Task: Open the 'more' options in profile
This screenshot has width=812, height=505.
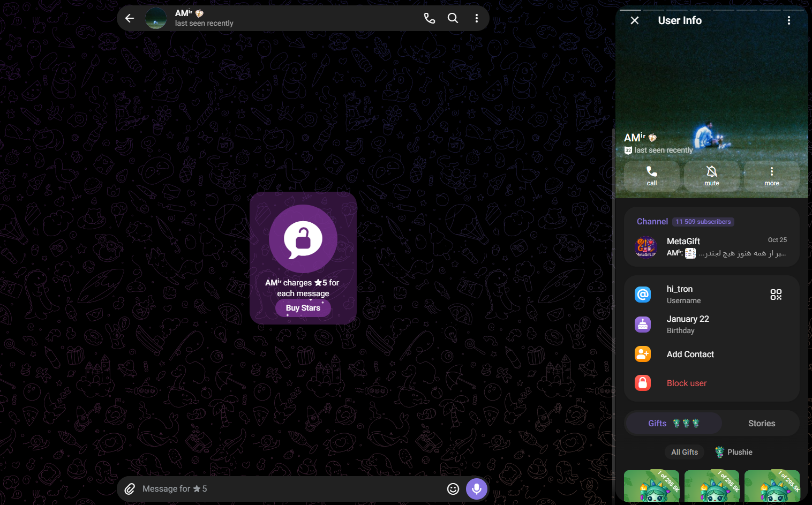Action: tap(772, 176)
